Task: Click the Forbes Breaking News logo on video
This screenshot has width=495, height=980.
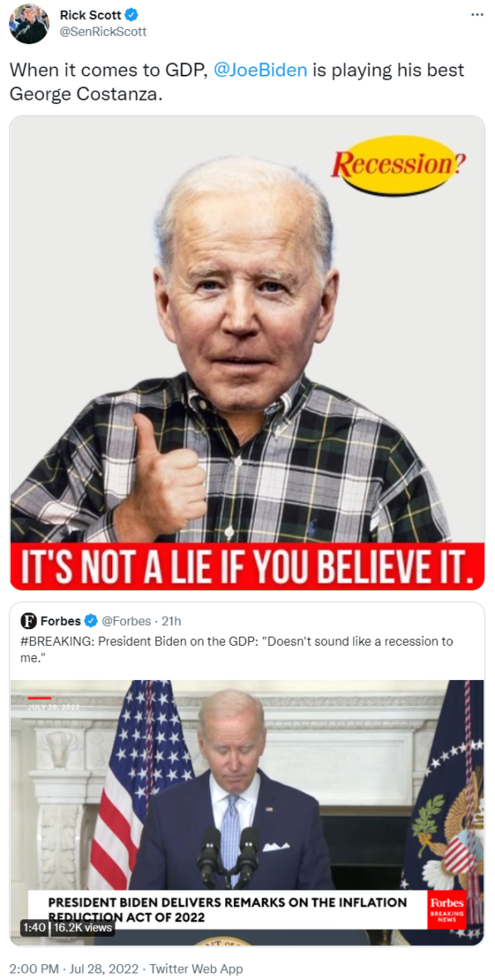Action: point(447,909)
